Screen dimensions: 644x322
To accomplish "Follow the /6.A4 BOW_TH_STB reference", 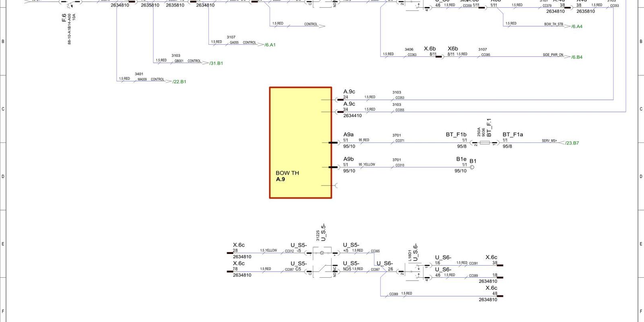I will click(x=577, y=27).
